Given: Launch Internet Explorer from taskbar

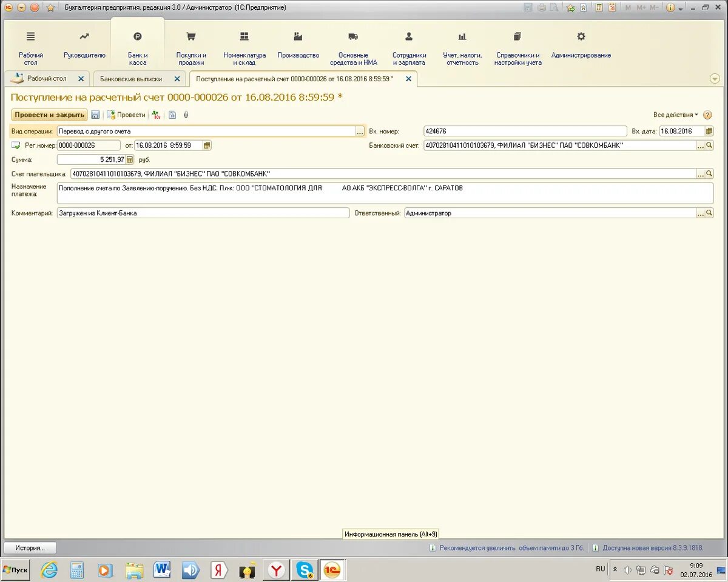Looking at the screenshot, I should coord(49,570).
